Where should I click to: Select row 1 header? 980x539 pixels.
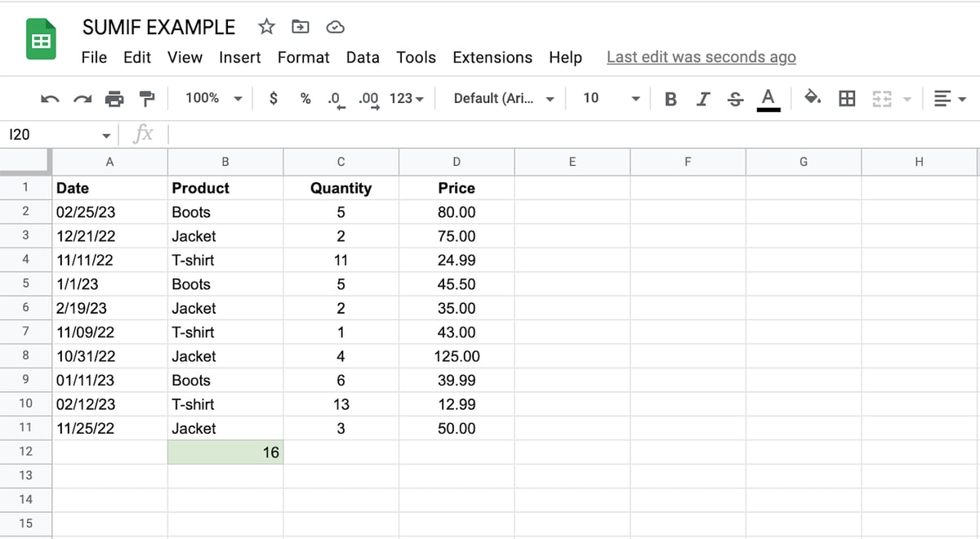[x=25, y=188]
